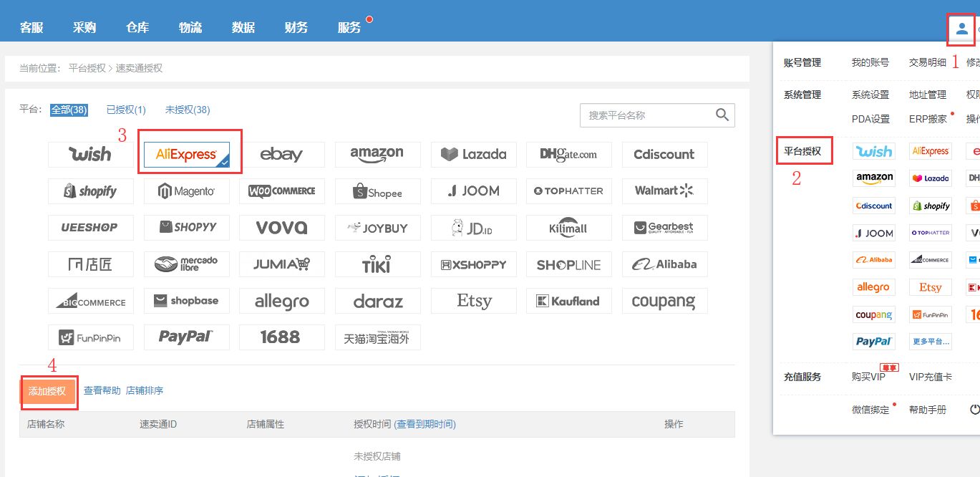Select the JOYBUY platform tile
The width and height of the screenshot is (980, 477).
[x=378, y=228]
